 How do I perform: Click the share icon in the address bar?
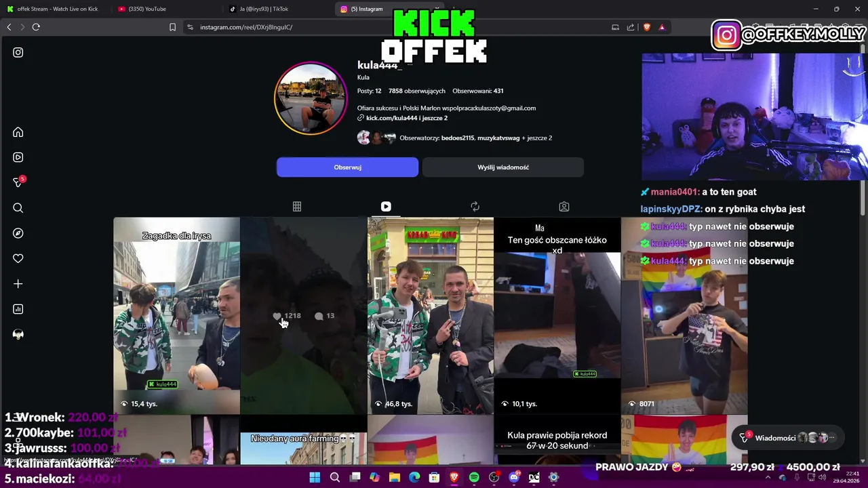click(x=631, y=27)
